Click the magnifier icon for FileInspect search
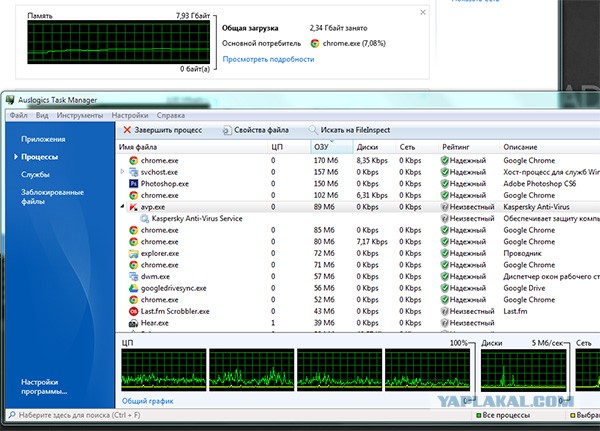600x431 pixels. [x=313, y=130]
